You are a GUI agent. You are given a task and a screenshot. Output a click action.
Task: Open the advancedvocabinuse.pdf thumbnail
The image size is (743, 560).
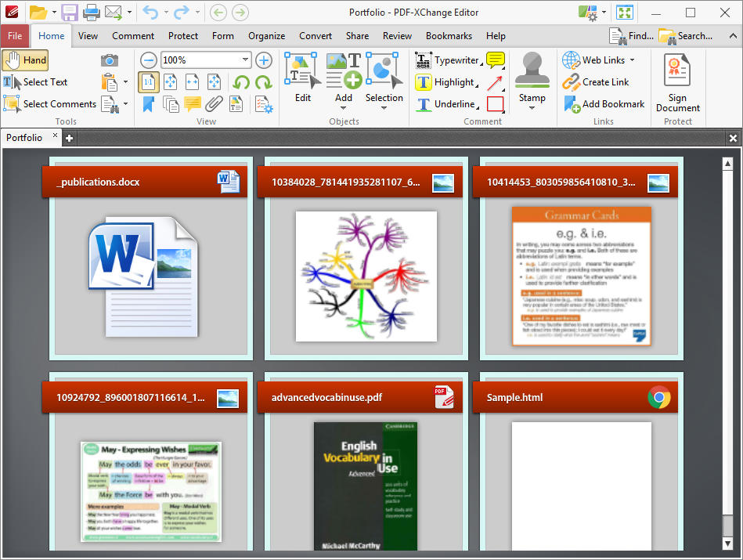click(x=366, y=486)
